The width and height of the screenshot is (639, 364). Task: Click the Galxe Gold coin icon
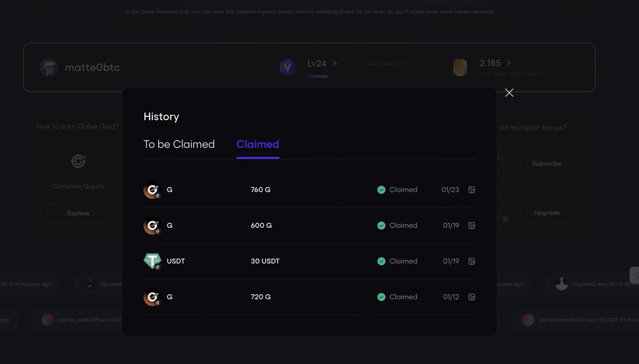[460, 68]
